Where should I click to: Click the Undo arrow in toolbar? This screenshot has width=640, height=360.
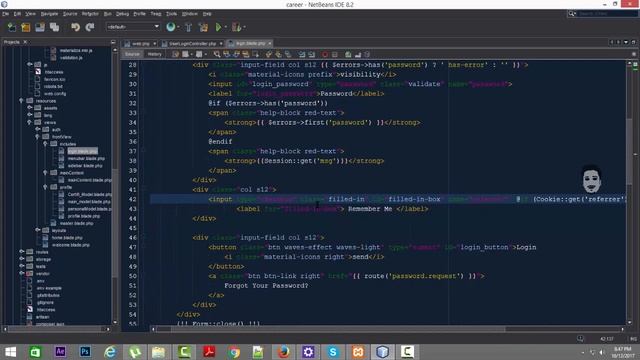click(x=76, y=27)
